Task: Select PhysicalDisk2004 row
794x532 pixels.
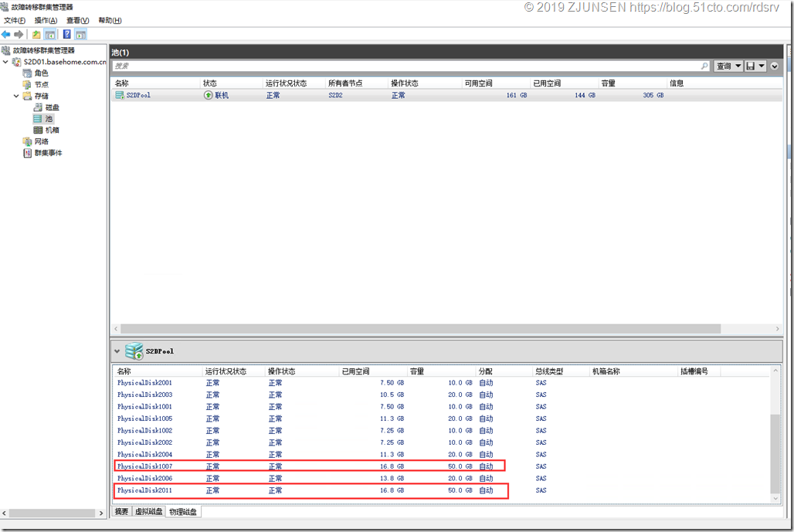Action: 440,455
